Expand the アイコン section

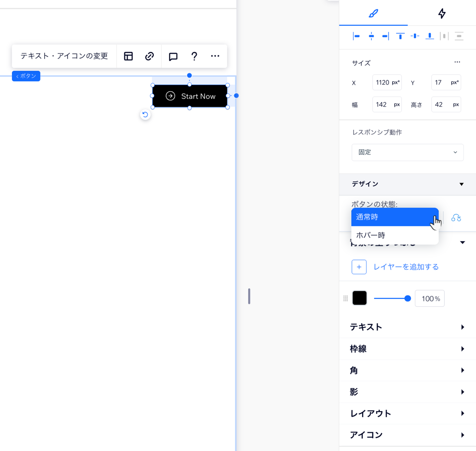(407, 435)
